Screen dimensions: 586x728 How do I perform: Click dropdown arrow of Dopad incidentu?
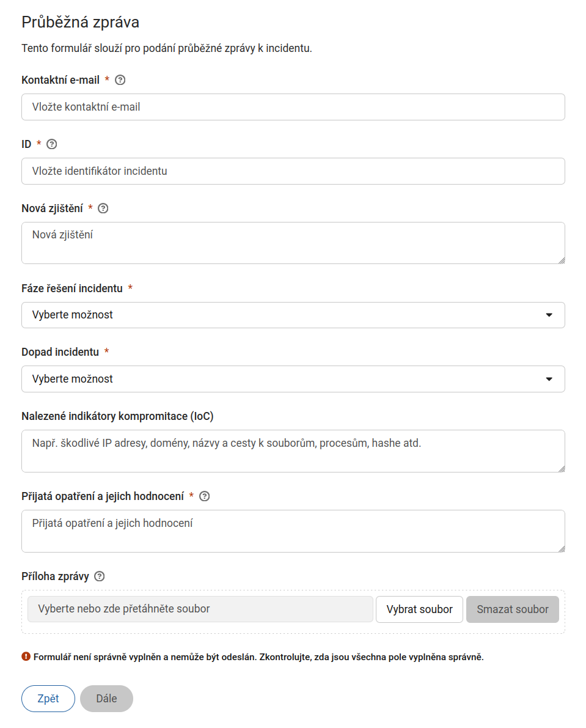point(549,379)
